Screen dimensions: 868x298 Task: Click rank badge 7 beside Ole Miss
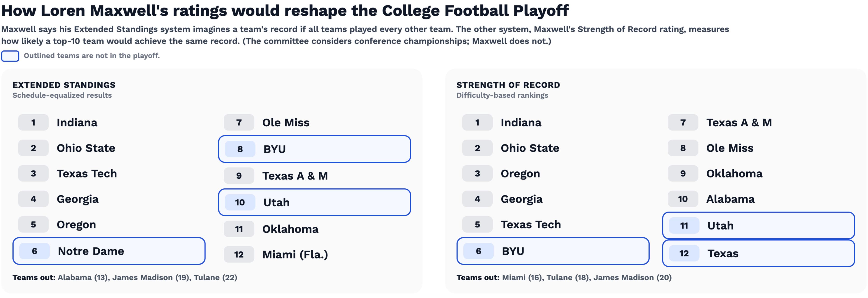(x=239, y=122)
